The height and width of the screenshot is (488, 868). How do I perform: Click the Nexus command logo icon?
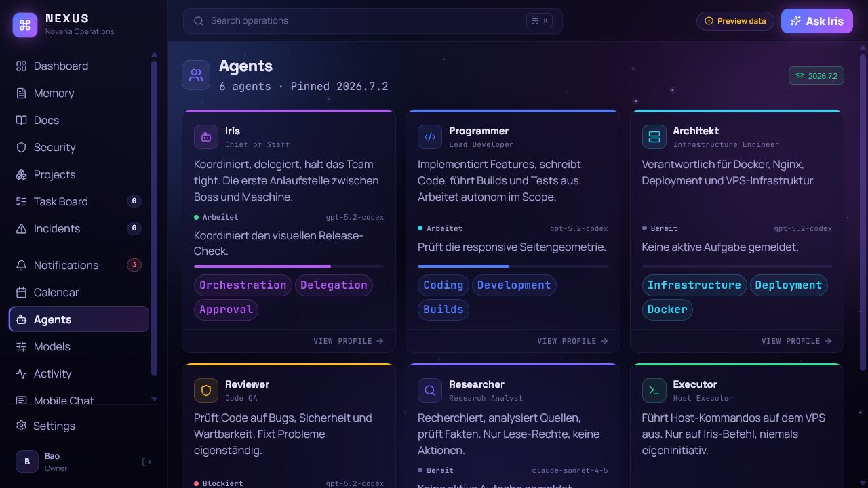(25, 25)
